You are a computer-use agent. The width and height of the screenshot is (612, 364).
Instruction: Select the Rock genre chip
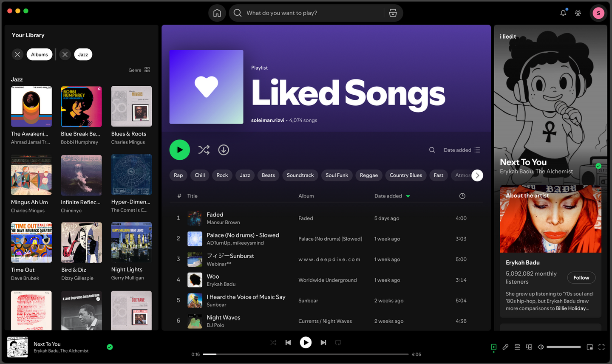click(222, 175)
